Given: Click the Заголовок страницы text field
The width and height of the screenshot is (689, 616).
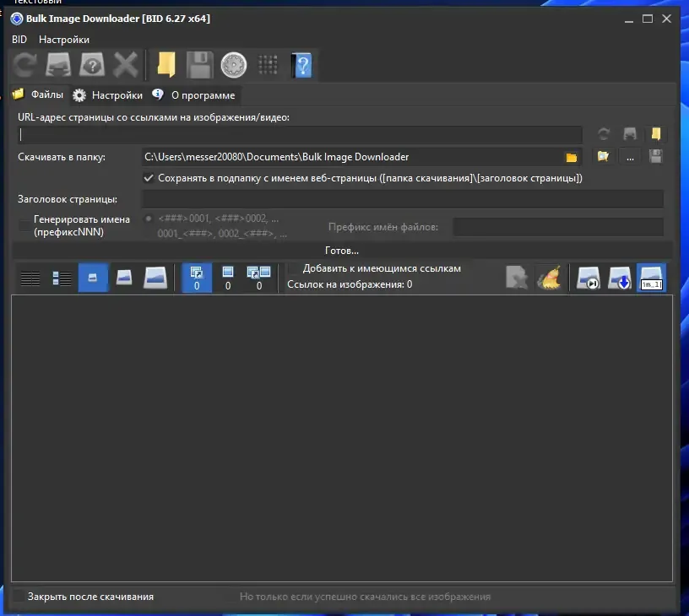Looking at the screenshot, I should (x=403, y=199).
